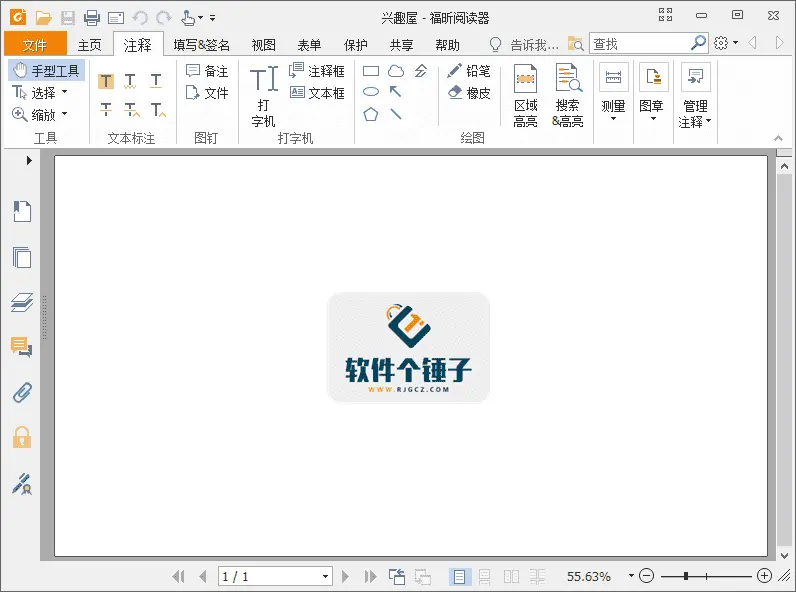Viewport: 796px width, 592px height.
Task: Click the 注释框 callout button
Action: (x=317, y=71)
